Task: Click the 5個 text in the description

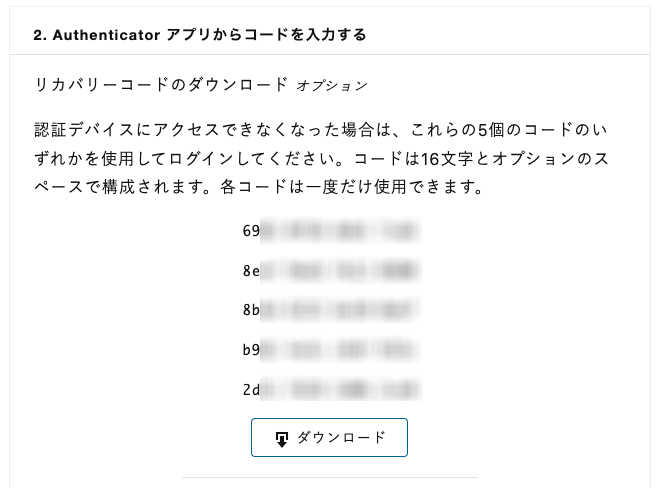Action: coord(491,130)
